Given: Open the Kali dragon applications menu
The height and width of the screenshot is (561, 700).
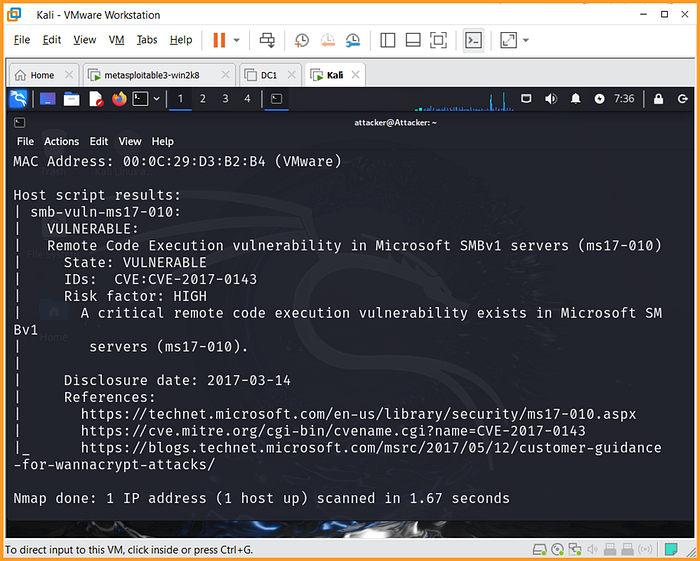Looking at the screenshot, I should pyautogui.click(x=18, y=99).
